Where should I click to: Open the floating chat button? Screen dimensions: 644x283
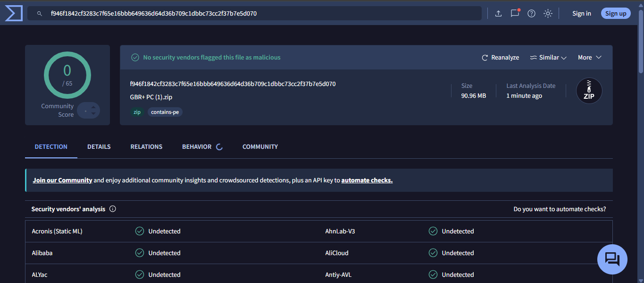(x=612, y=259)
